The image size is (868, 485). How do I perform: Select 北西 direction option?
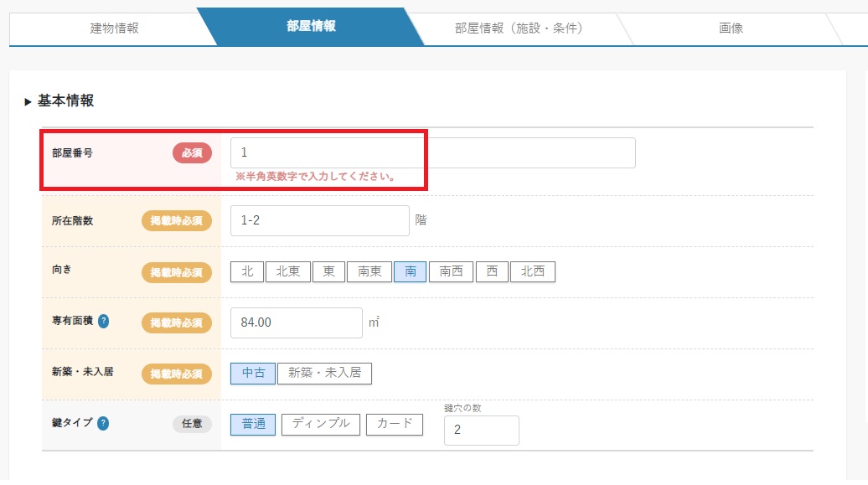click(533, 271)
